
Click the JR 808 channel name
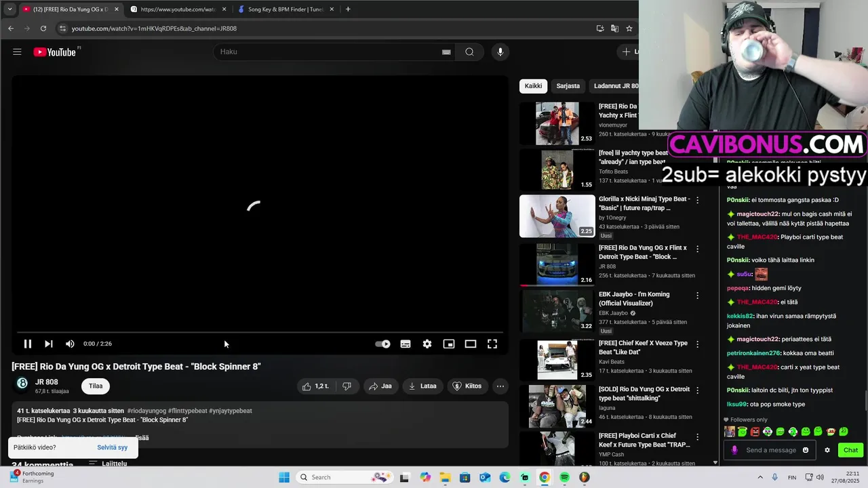[x=47, y=382]
